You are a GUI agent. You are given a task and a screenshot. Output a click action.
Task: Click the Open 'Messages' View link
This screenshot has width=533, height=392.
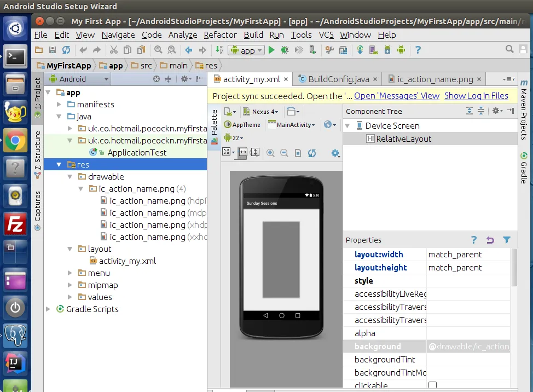[397, 96]
